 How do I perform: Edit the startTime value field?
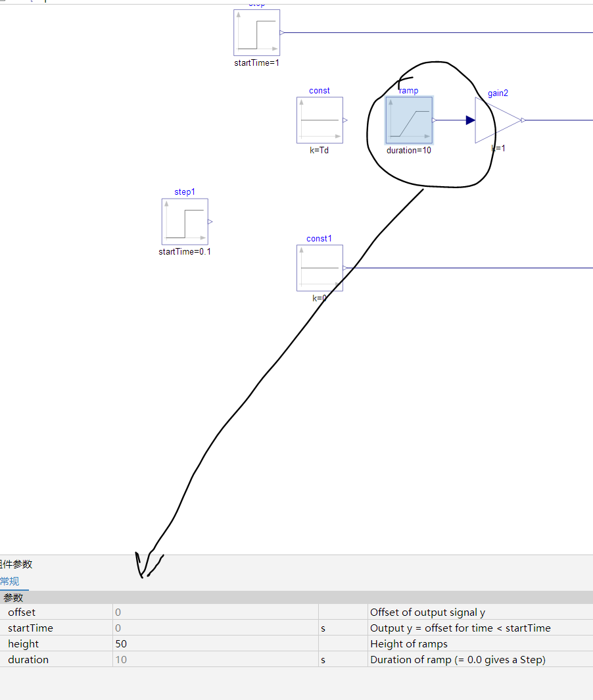pyautogui.click(x=216, y=628)
